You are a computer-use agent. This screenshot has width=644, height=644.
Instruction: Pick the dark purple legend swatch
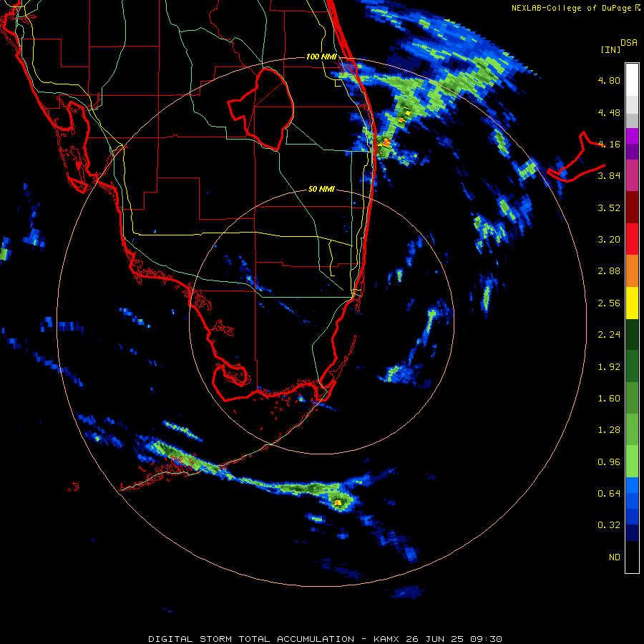(632, 152)
